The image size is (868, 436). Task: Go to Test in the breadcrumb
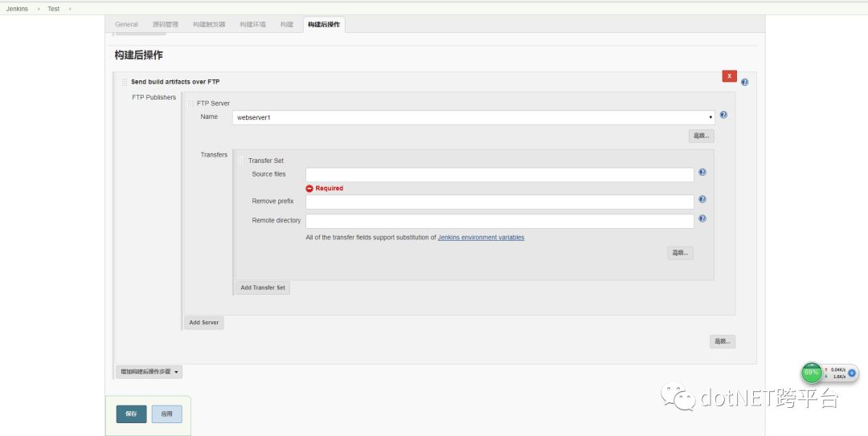(x=54, y=9)
